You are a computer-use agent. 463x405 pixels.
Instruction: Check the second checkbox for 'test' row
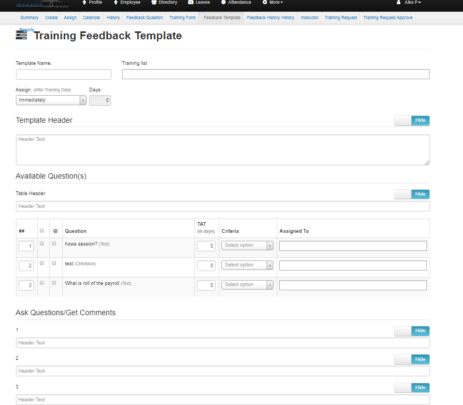coord(54,263)
